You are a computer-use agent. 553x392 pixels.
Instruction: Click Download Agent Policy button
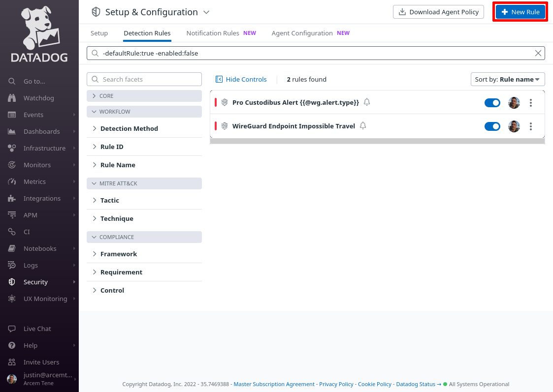[438, 12]
